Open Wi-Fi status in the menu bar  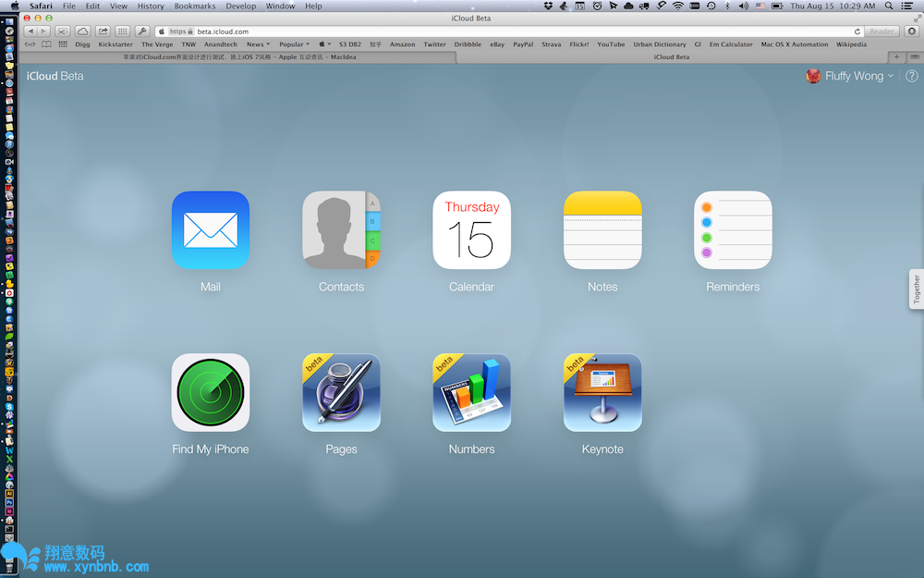678,6
